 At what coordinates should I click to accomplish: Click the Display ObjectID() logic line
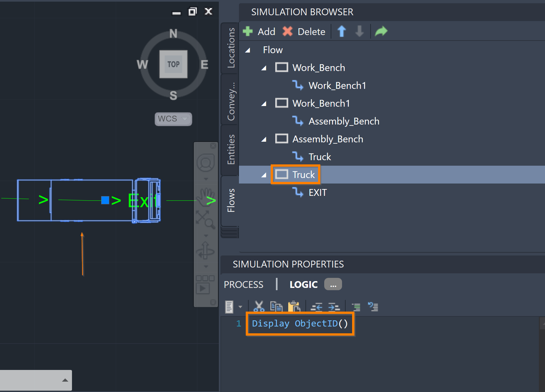[300, 323]
